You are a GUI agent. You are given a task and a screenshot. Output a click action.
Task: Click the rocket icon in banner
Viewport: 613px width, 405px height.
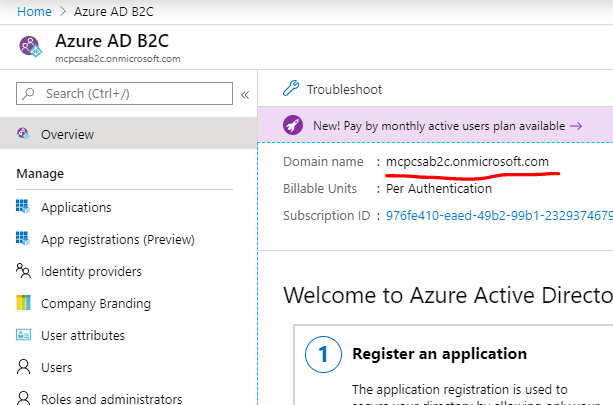point(293,125)
